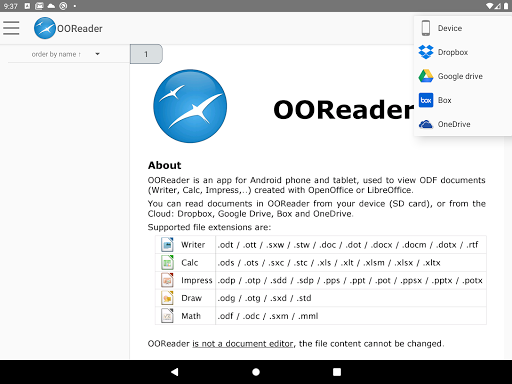Select the Device phone icon

pyautogui.click(x=426, y=28)
